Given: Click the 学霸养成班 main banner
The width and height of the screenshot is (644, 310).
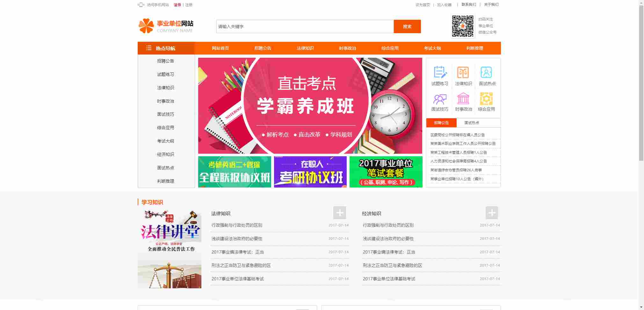Looking at the screenshot, I should [310, 106].
